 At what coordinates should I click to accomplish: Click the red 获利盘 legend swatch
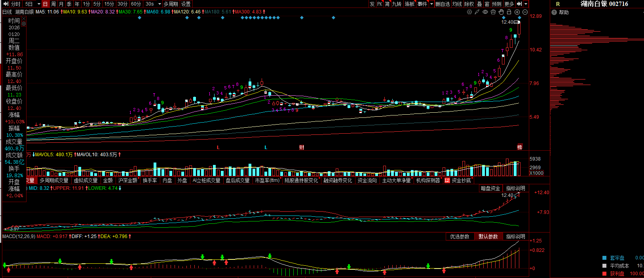click(x=604, y=274)
